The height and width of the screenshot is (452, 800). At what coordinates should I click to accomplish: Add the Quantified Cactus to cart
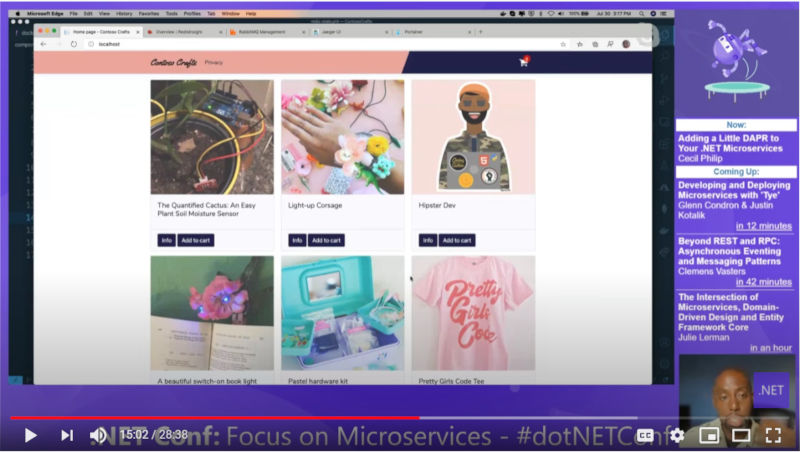(196, 240)
